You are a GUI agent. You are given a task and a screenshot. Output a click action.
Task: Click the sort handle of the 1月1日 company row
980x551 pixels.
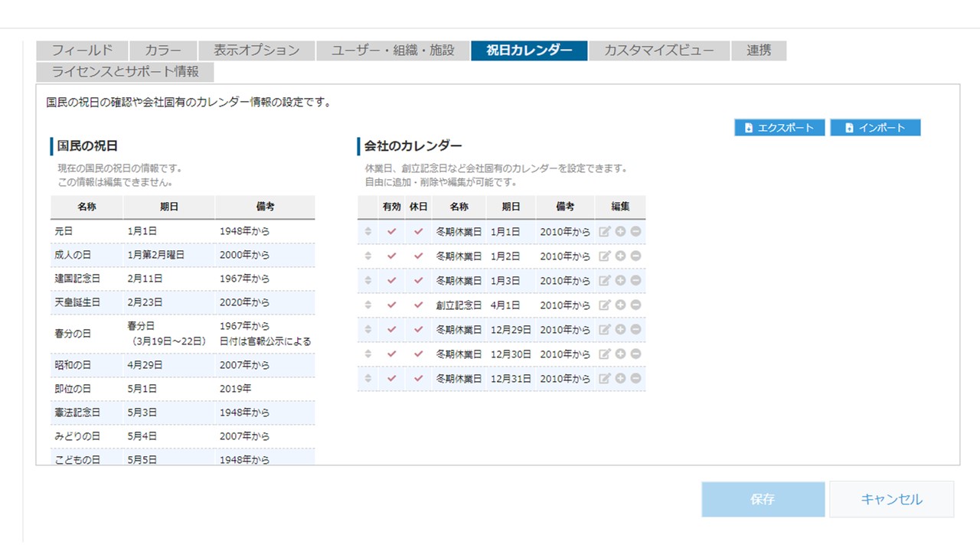tap(367, 232)
